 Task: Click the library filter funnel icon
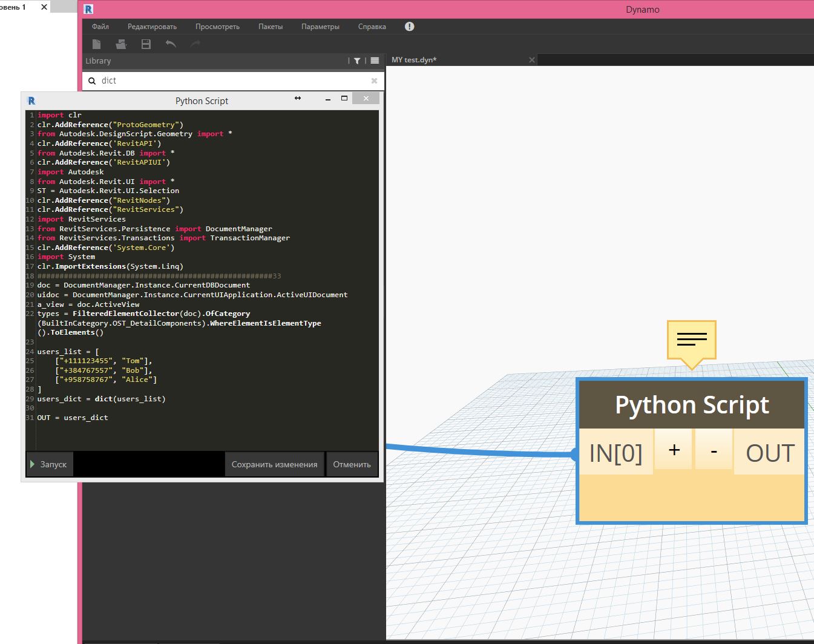357,61
